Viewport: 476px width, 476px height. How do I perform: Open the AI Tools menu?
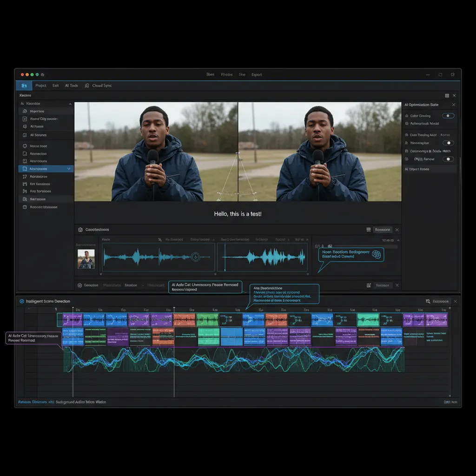coord(72,86)
